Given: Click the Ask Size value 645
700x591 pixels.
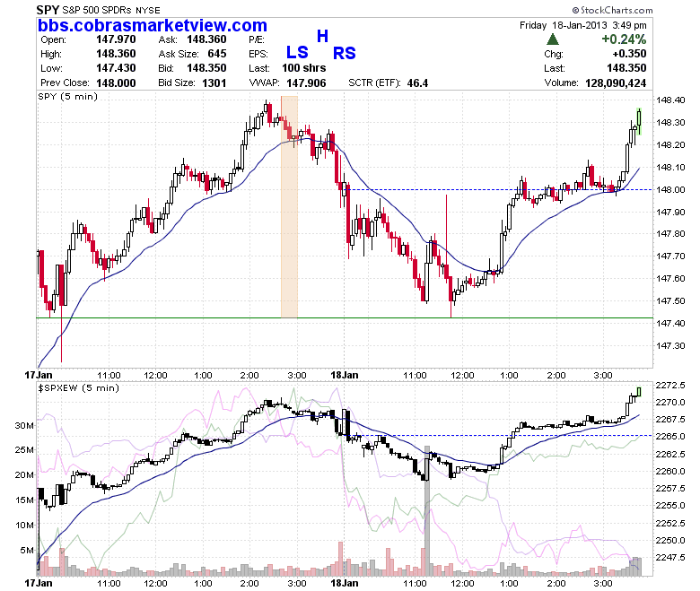Looking at the screenshot, I should tap(217, 54).
